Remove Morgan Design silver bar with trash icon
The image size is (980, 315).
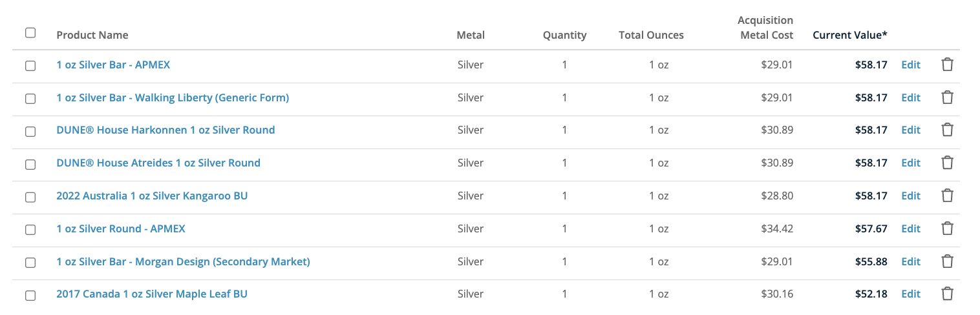pos(947,261)
